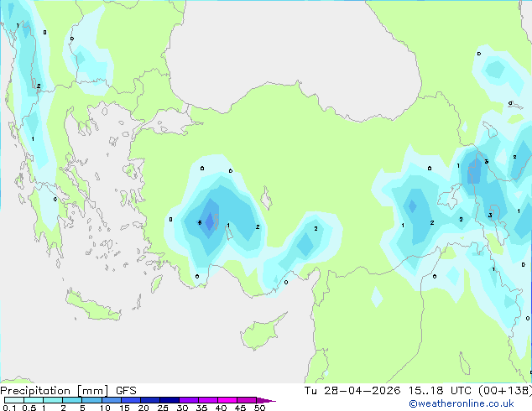This screenshot has width=532, height=411.
Task: Click the above-50 mm arrow at legend end
Action: tap(266, 400)
